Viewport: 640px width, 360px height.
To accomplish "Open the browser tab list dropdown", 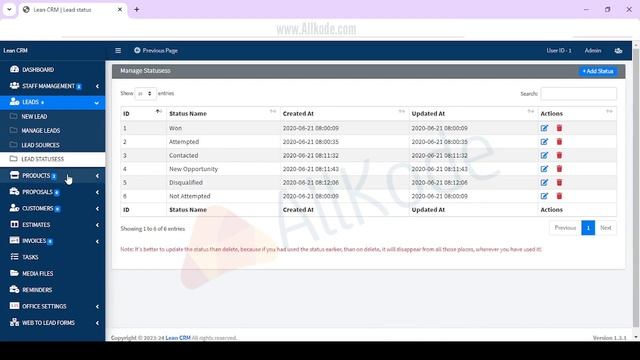I will pyautogui.click(x=9, y=9).
